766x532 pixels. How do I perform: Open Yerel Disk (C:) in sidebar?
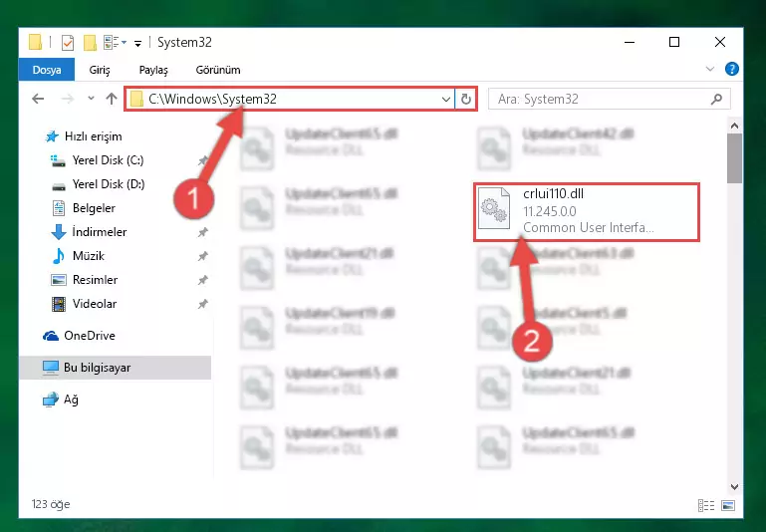pyautogui.click(x=97, y=160)
